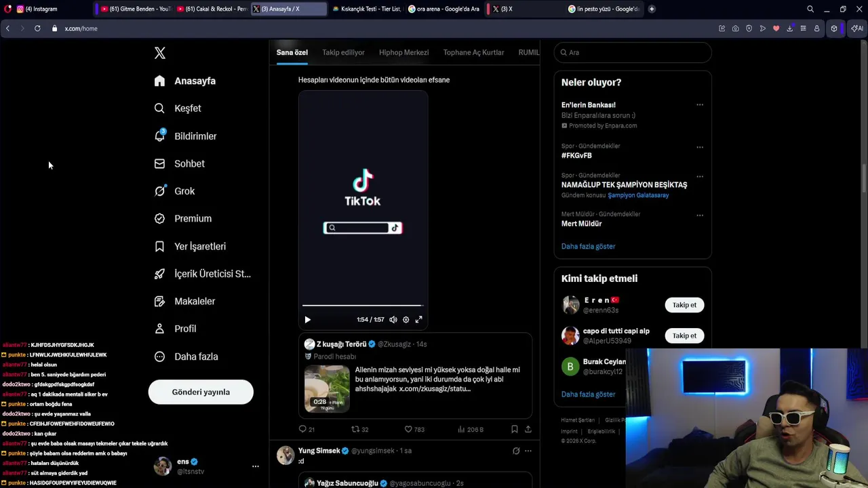Open a new browser tab
Screen dimensions: 868x488
pyautogui.click(x=652, y=9)
